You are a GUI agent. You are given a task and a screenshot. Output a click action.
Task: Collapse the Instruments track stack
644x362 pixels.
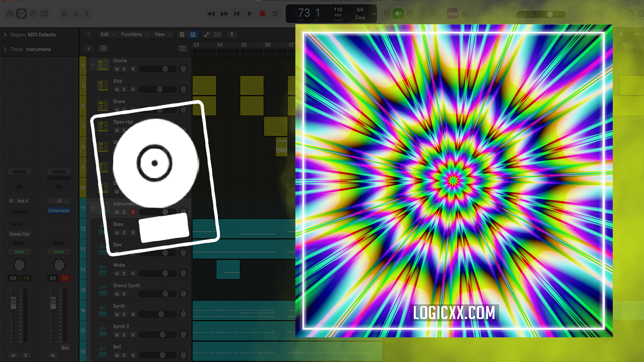tap(93, 208)
